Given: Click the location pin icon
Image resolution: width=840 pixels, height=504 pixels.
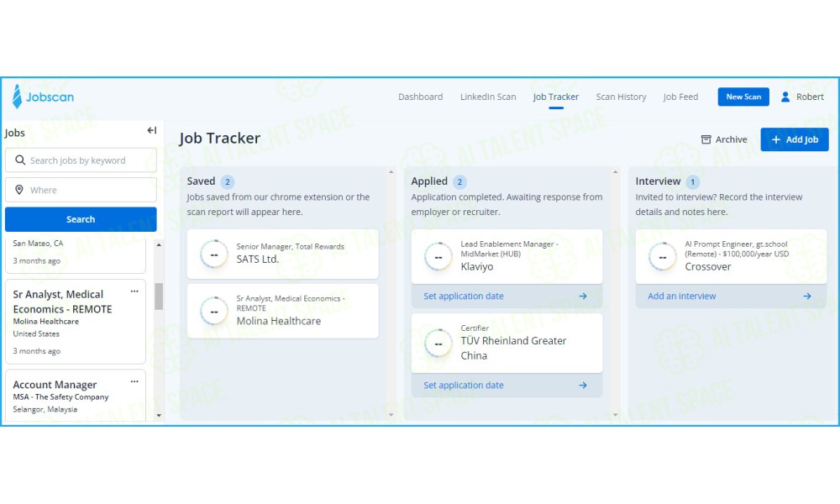Looking at the screenshot, I should point(19,190).
